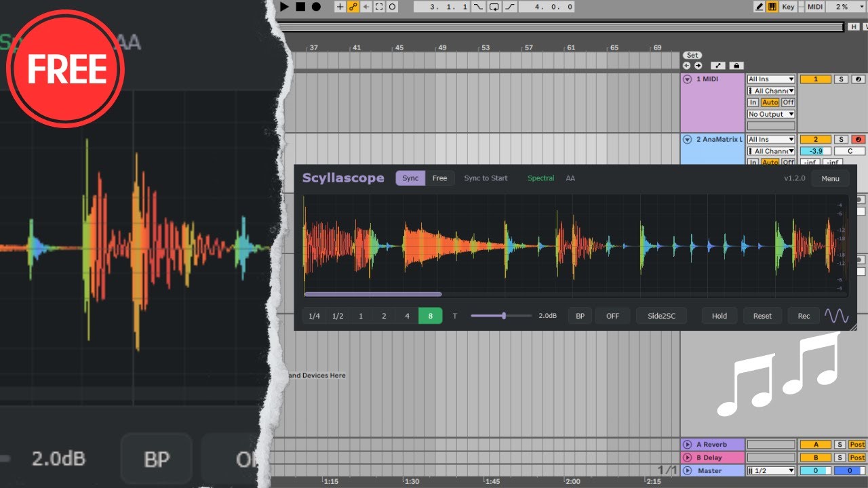Toggle the Computer MIDI Keyboard icon

pyautogui.click(x=772, y=7)
